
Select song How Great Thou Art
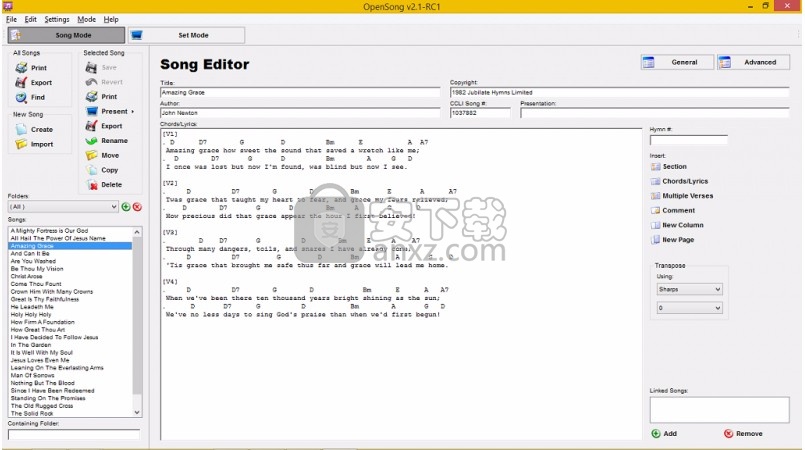click(x=38, y=330)
